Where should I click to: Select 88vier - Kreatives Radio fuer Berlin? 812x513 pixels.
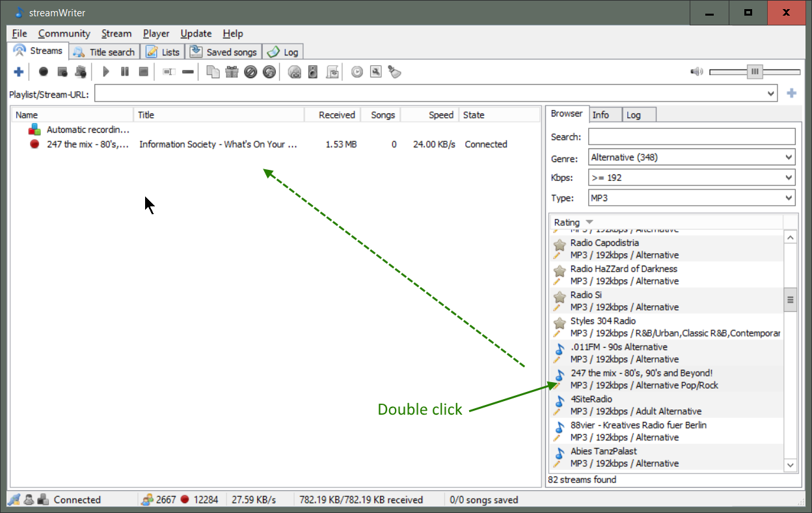pos(667,431)
